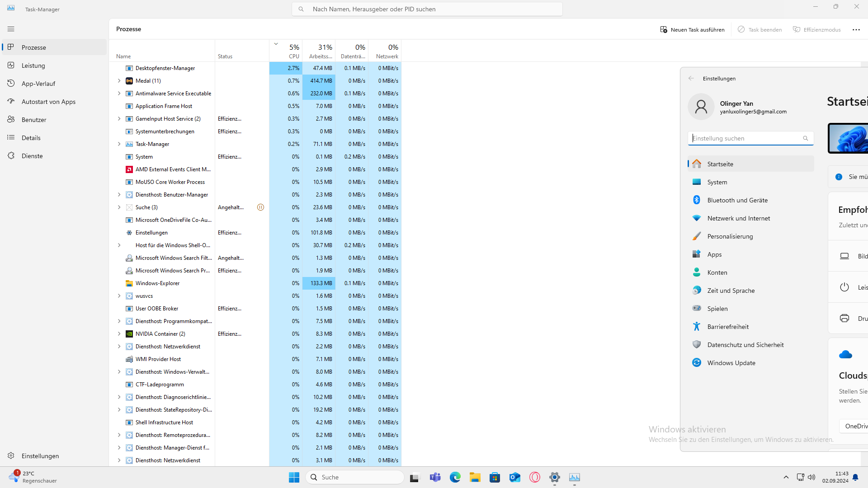The width and height of the screenshot is (868, 488).
Task: Expand the GameInput Host Service group
Action: coord(119,119)
